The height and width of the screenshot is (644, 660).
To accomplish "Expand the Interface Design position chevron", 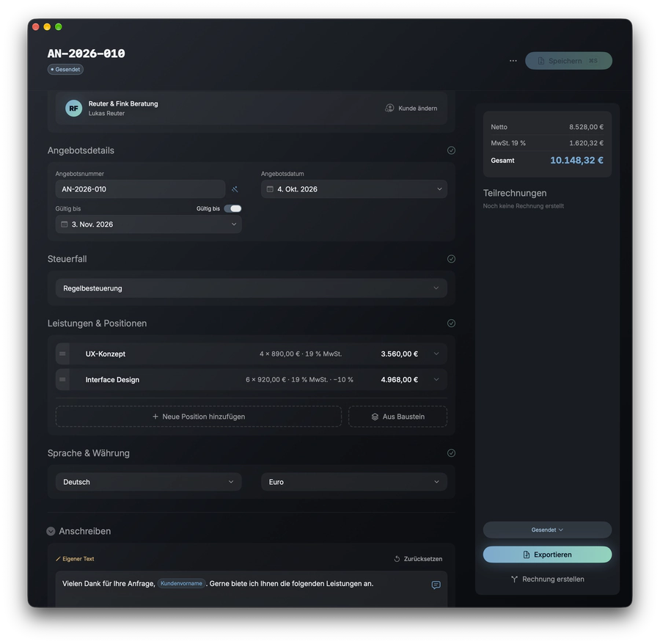I will pos(436,380).
